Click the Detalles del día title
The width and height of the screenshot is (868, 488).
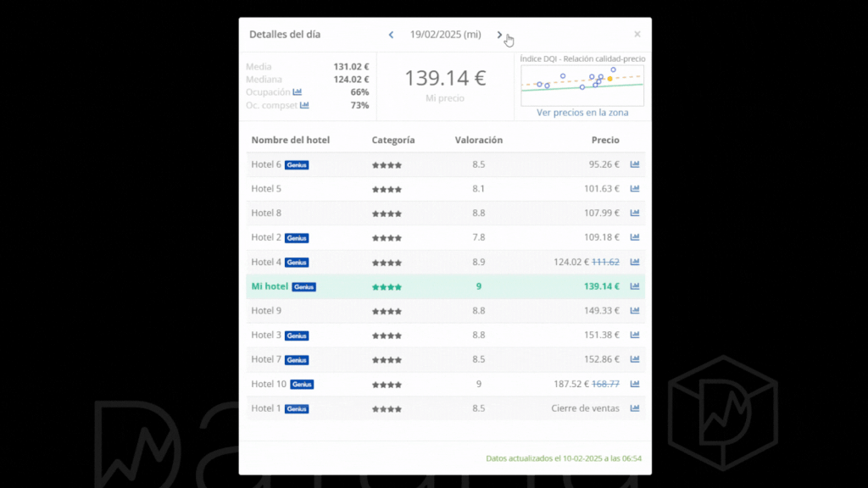click(x=285, y=34)
